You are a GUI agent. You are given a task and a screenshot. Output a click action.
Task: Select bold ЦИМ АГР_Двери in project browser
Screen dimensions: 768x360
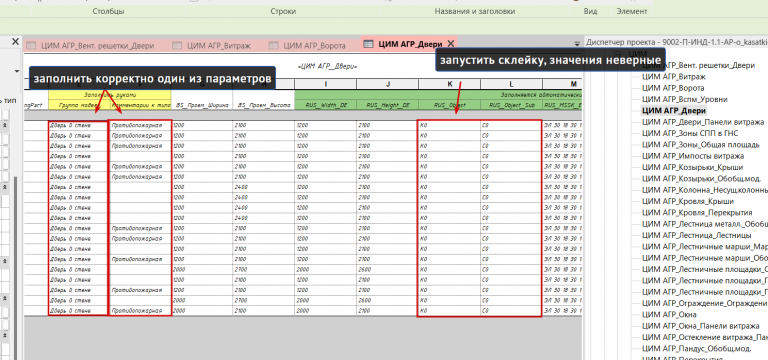coord(673,110)
